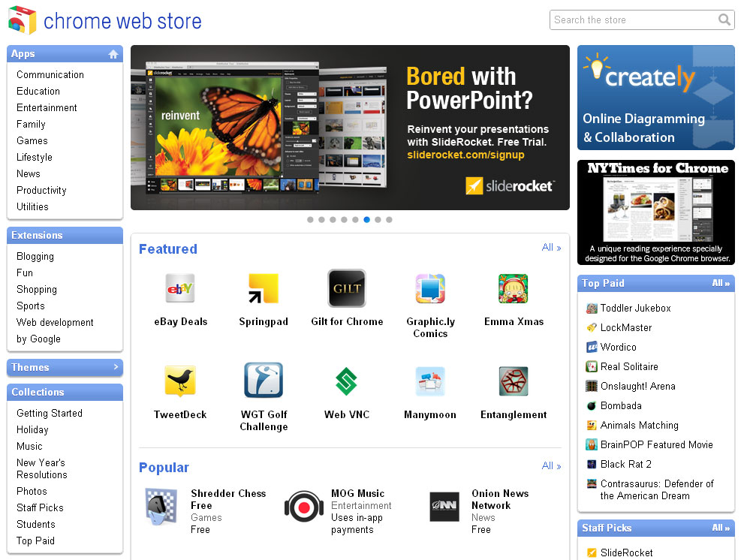Select the first carousel dot
Viewport: 747px width, 560px height.
pyautogui.click(x=310, y=219)
